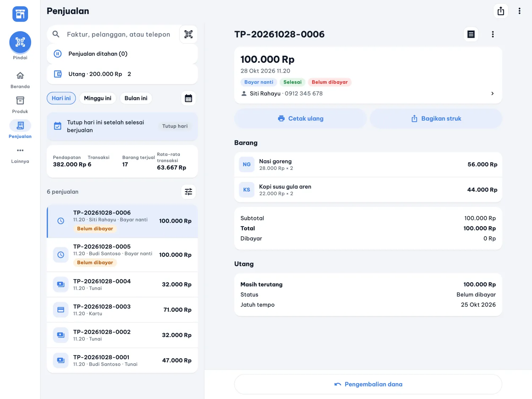
Task: Click the NG avatar for Nasi goreng
Action: pos(247,165)
